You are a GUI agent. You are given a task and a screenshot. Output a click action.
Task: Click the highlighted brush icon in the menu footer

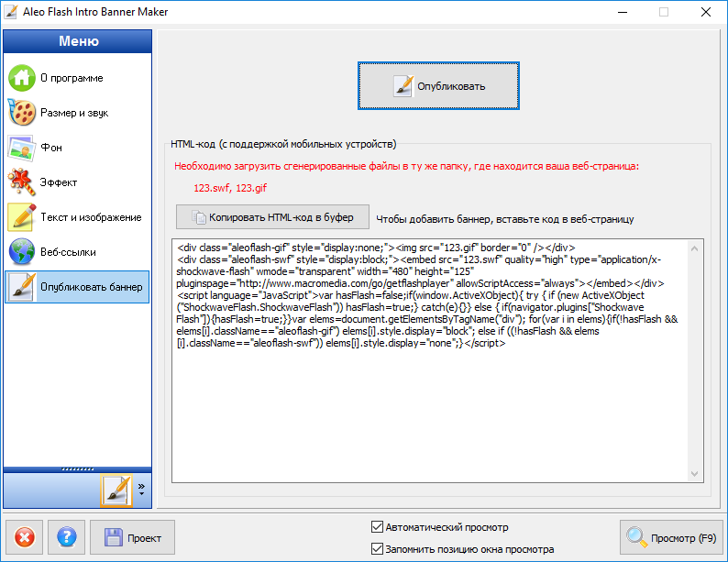point(116,490)
